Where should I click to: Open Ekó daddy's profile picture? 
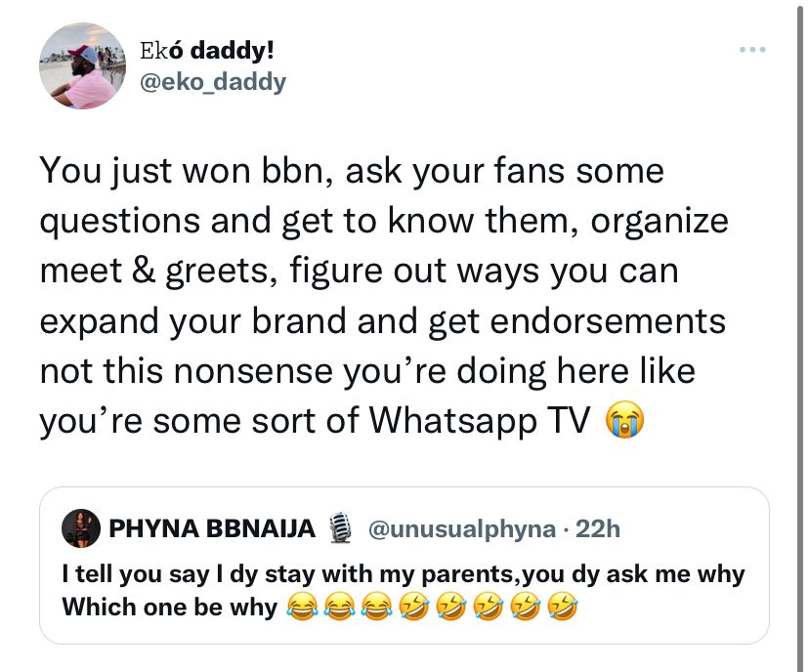point(82,66)
